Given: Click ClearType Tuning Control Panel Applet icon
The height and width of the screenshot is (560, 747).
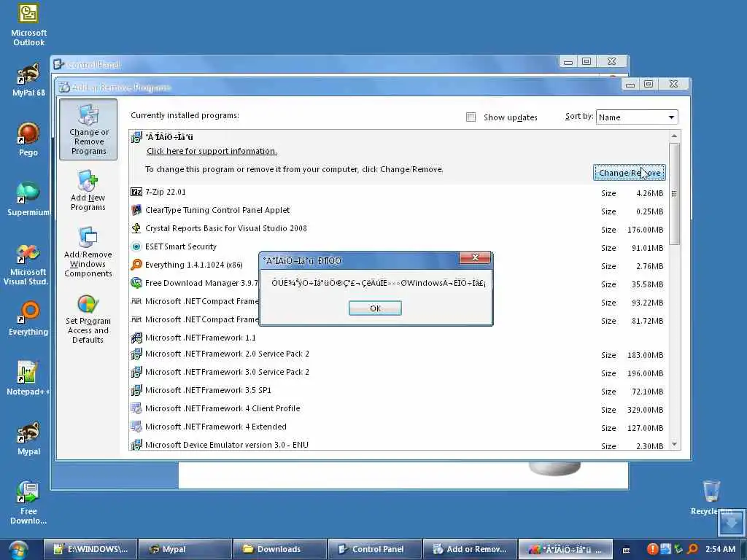Looking at the screenshot, I should [136, 210].
